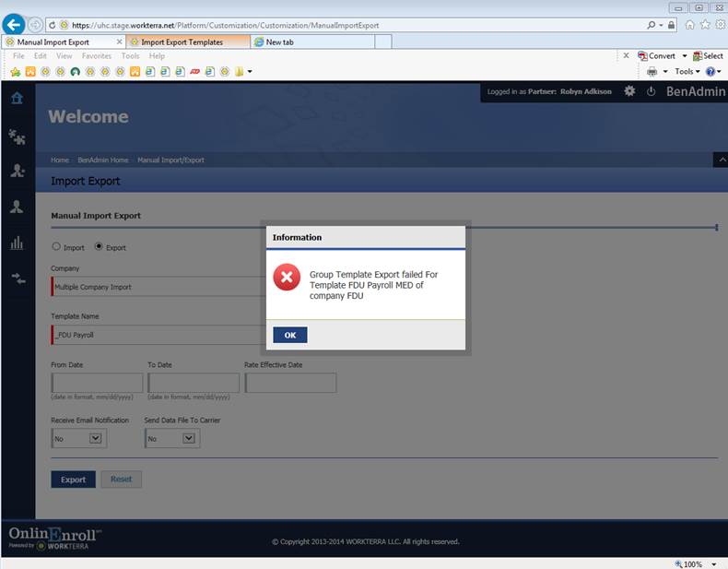728x569 pixels.
Task: Select the Import radio button
Action: [x=56, y=247]
